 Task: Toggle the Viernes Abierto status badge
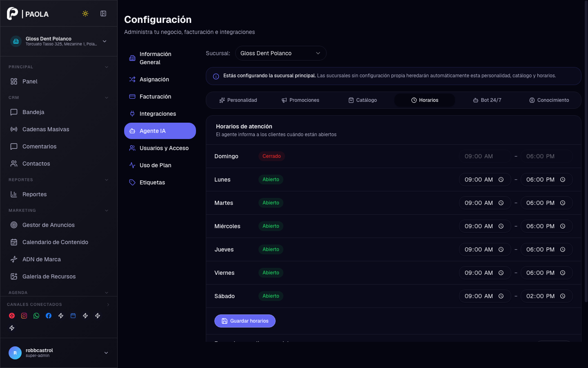click(271, 273)
